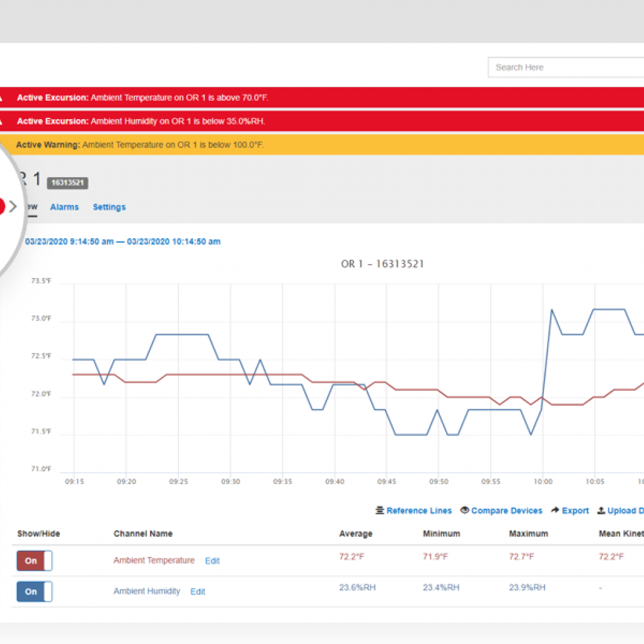Edit the Ambient Temperature channel name
Screen dimensions: 644x644
coord(212,561)
